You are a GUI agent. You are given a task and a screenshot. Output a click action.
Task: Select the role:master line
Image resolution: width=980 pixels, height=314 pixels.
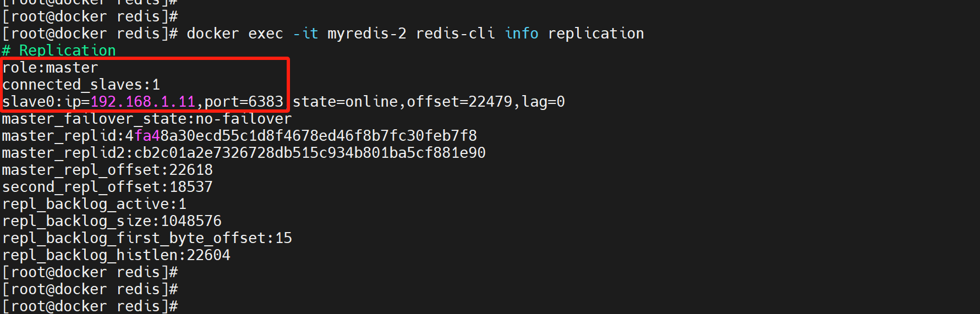[50, 68]
